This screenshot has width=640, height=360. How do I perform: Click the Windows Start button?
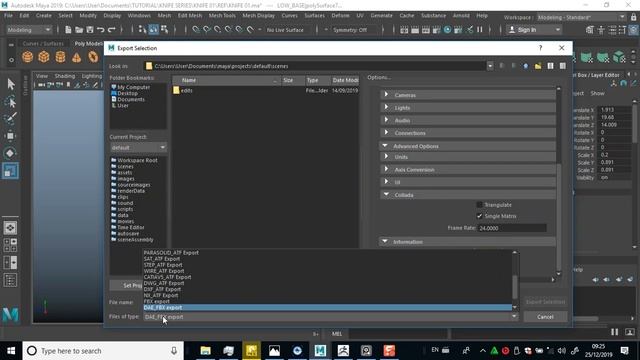pos(11,351)
